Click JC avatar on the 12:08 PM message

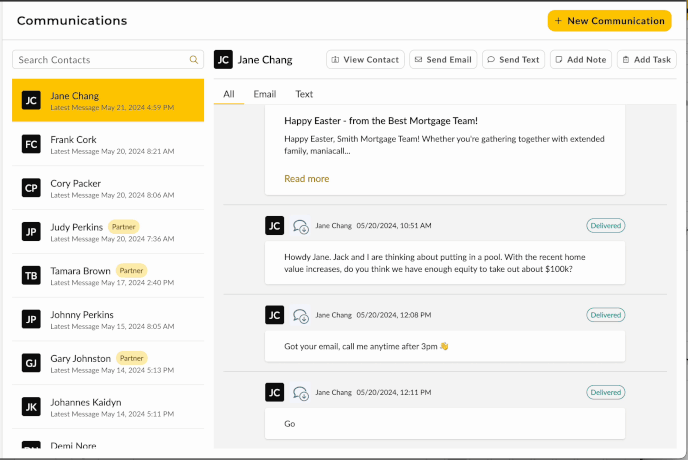coord(275,315)
